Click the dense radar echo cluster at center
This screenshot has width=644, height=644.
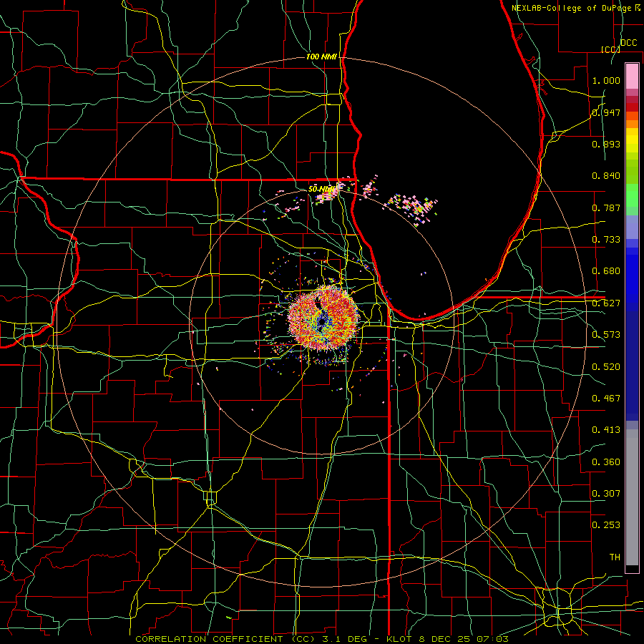pos(323,318)
